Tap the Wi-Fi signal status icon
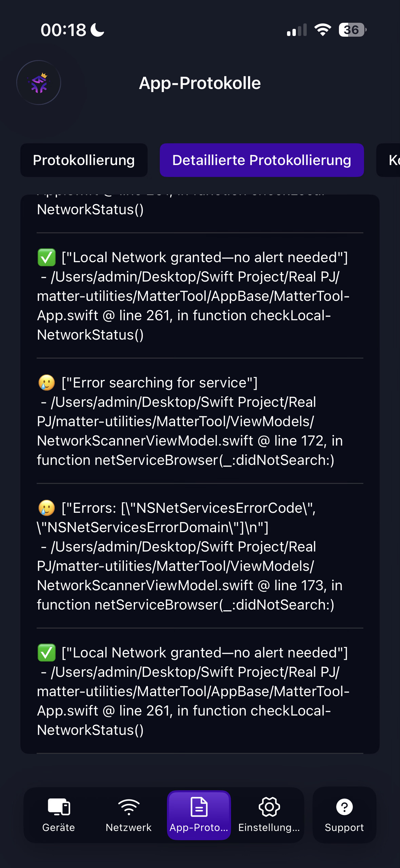 tap(323, 30)
